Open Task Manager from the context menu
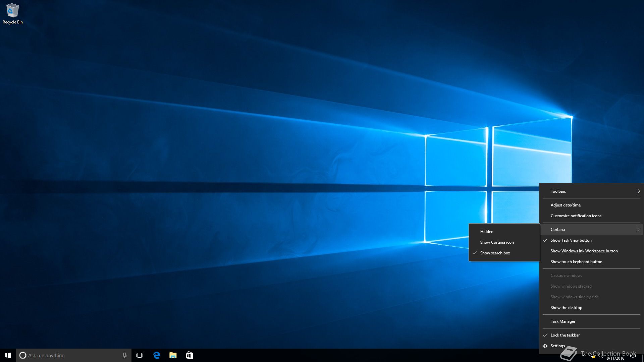The height and width of the screenshot is (362, 644). pyautogui.click(x=591, y=321)
